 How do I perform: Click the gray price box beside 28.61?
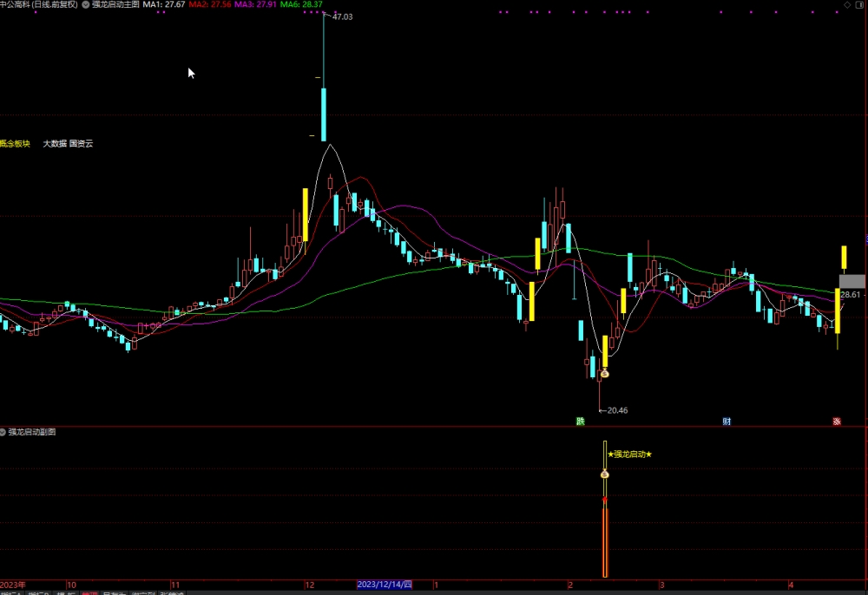pyautogui.click(x=852, y=282)
